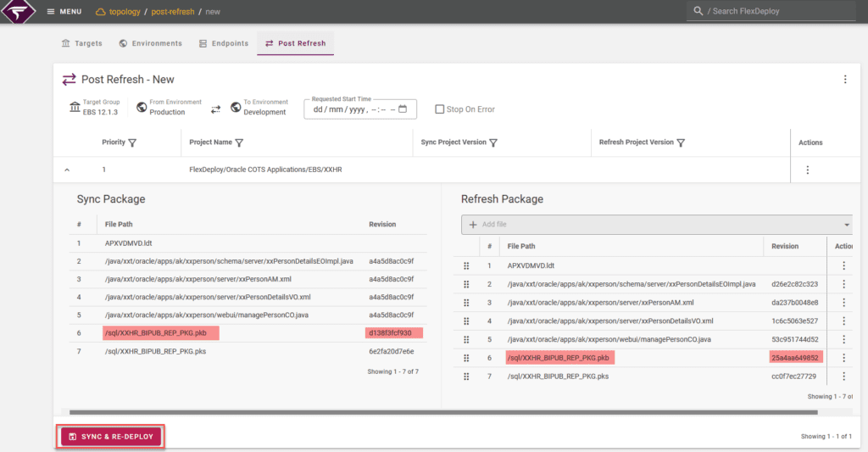Image resolution: width=868 pixels, height=452 pixels.
Task: Grab drag handle of refresh row 2
Action: (x=466, y=284)
